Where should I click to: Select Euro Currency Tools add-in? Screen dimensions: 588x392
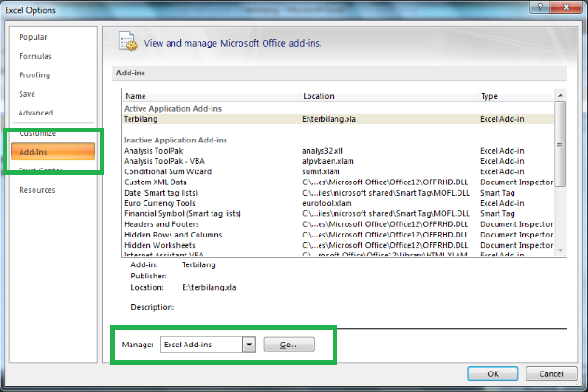[338, 203]
